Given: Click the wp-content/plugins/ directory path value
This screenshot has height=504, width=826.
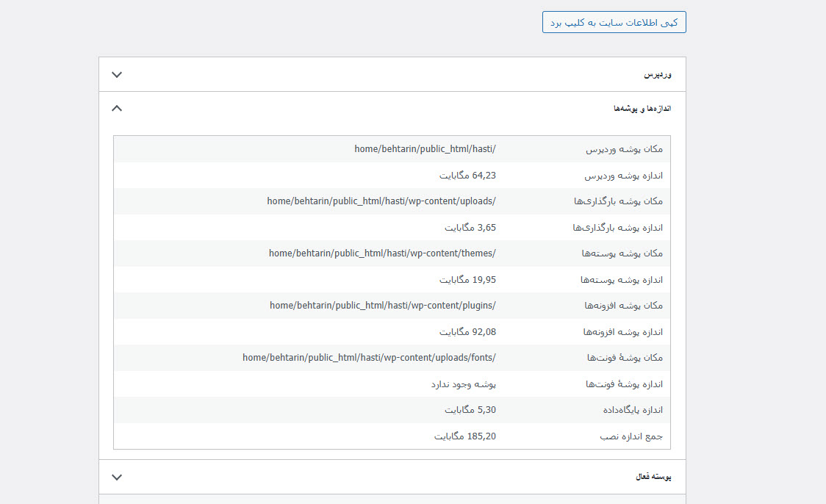Looking at the screenshot, I should pos(382,306).
